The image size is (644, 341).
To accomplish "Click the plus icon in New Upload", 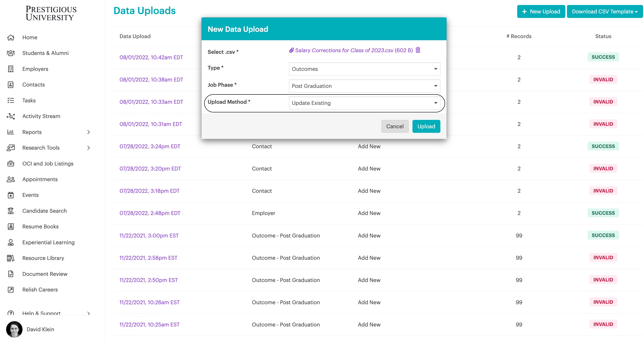I will [524, 12].
